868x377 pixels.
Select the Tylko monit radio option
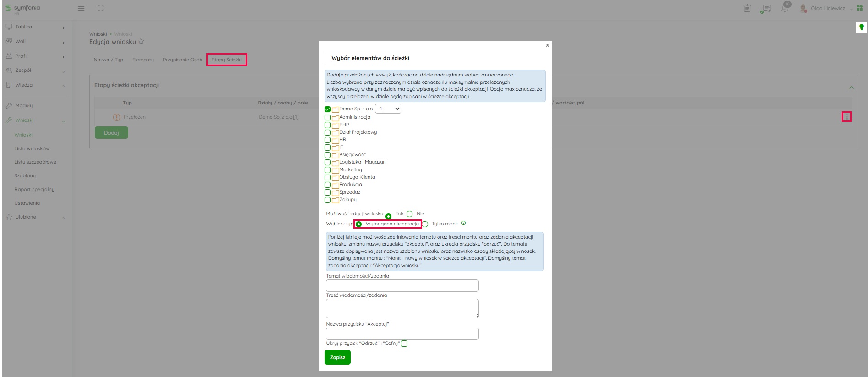[x=425, y=224]
